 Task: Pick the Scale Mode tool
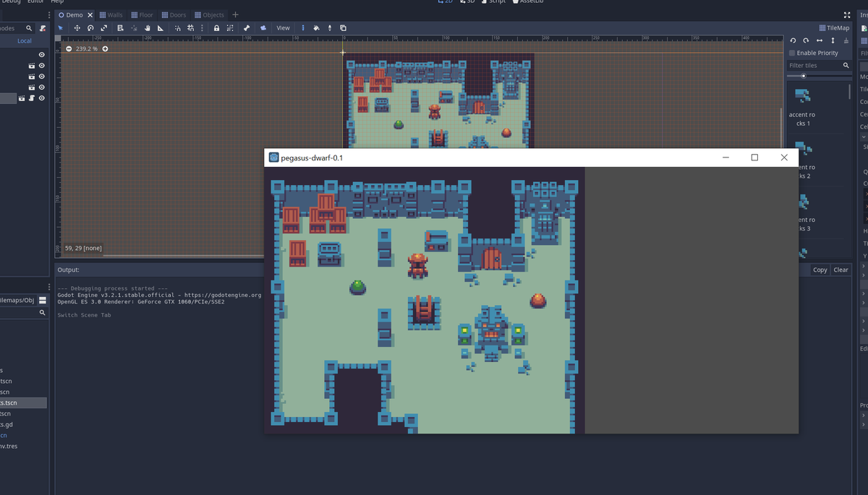pos(104,28)
